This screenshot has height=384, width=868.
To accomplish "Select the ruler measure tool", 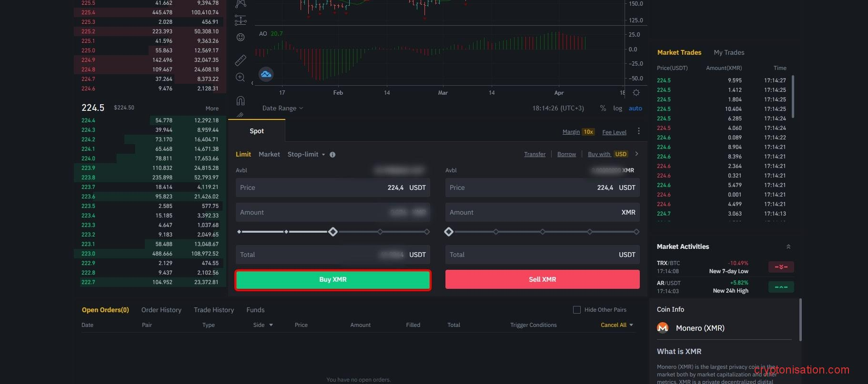I will pos(241,60).
